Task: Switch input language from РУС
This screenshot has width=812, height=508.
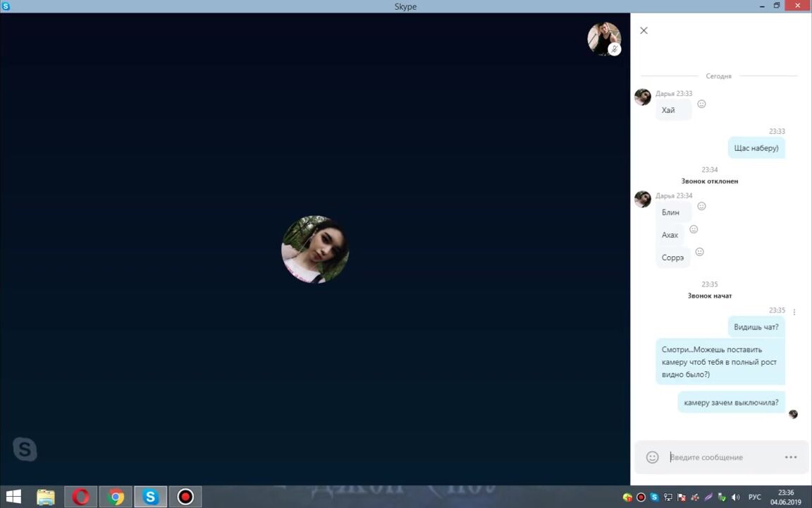Action: tap(754, 497)
